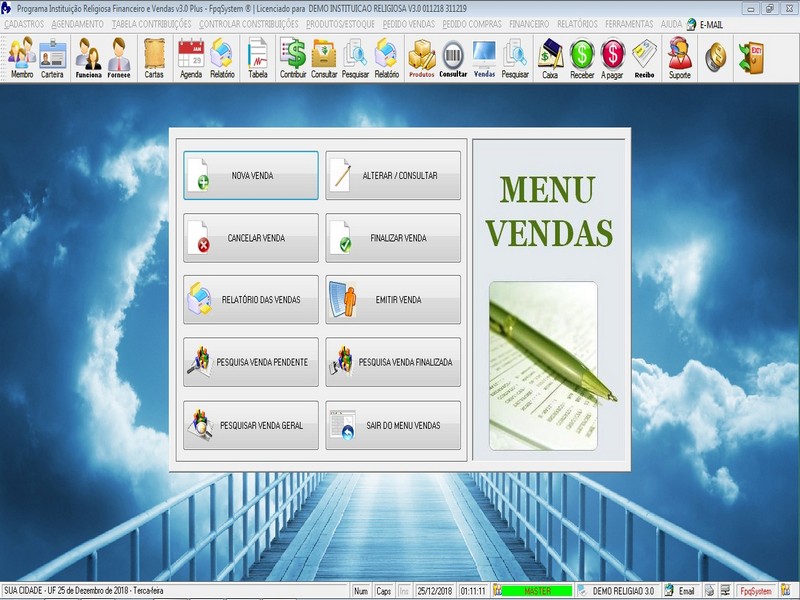
Task: Open the Carteira ID card icon
Action: (x=53, y=58)
